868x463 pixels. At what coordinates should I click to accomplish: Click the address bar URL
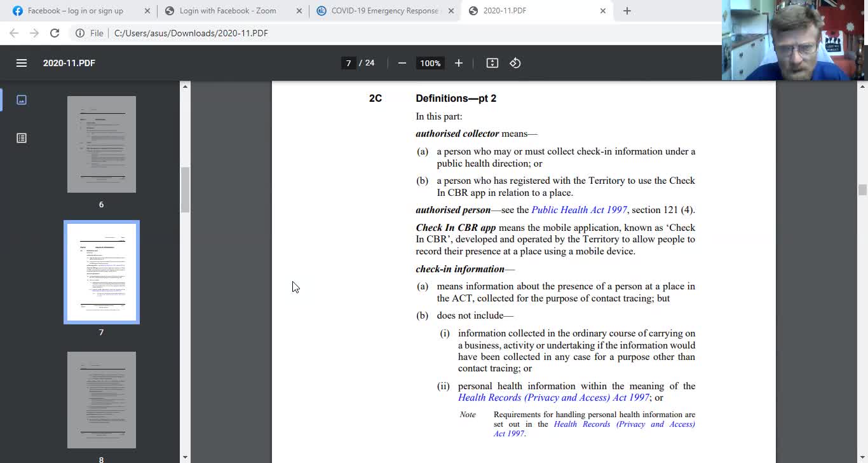tap(191, 33)
